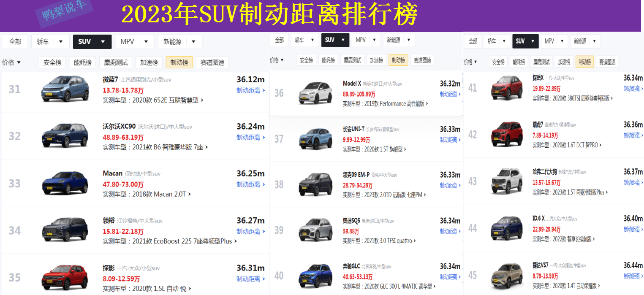Viewport: 644px width, 295px height.
Task: Open 制动距离 details for 瑞虎7
Action: (x=634, y=135)
